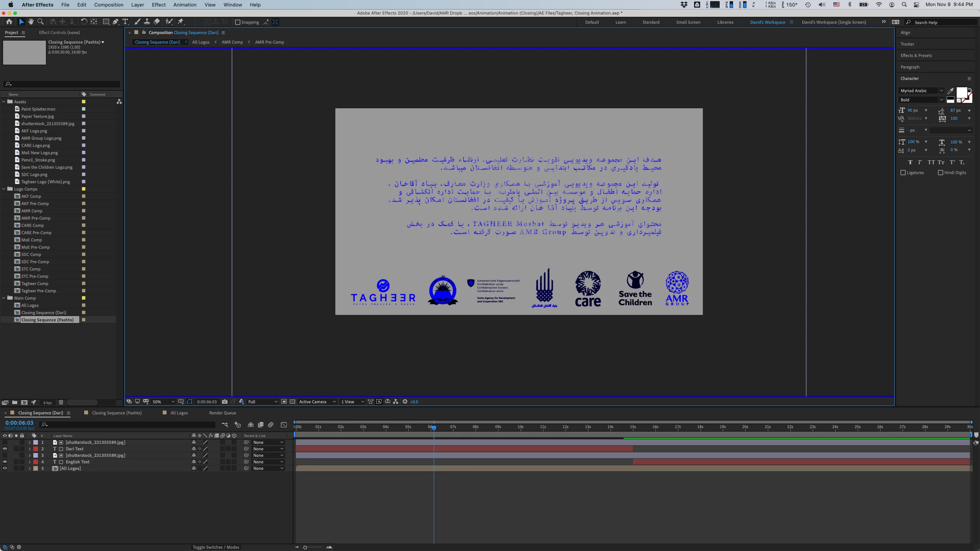Hide the Dari Text layer

5,449
